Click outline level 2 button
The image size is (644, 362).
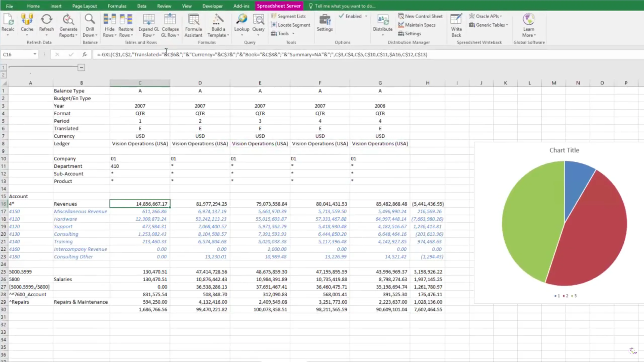(3, 75)
